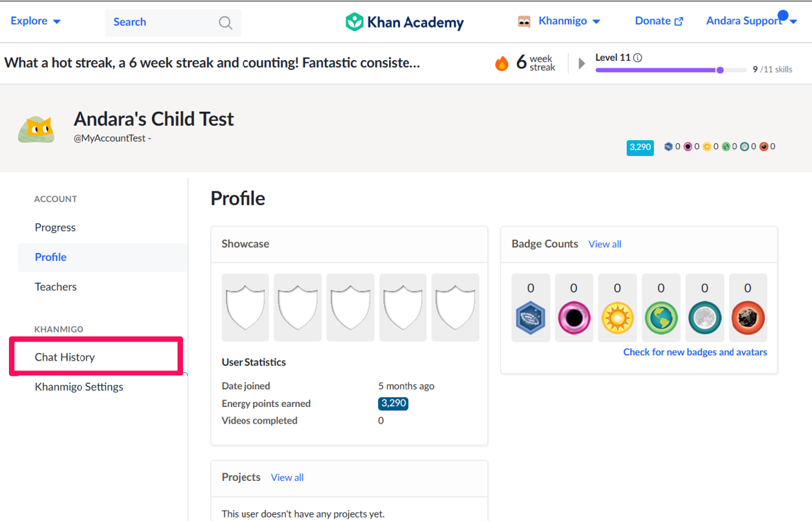Image resolution: width=812 pixels, height=521 pixels.
Task: Click the 5 months ago date joined value
Action: [x=406, y=386]
